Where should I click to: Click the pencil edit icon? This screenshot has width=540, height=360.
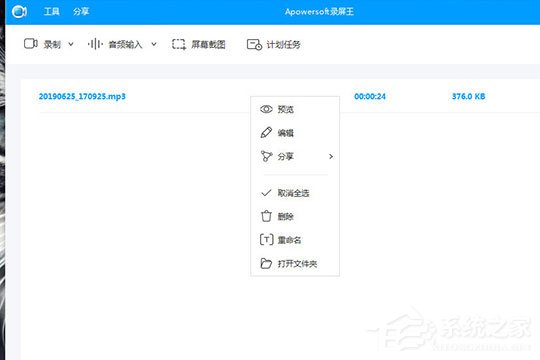(x=266, y=133)
